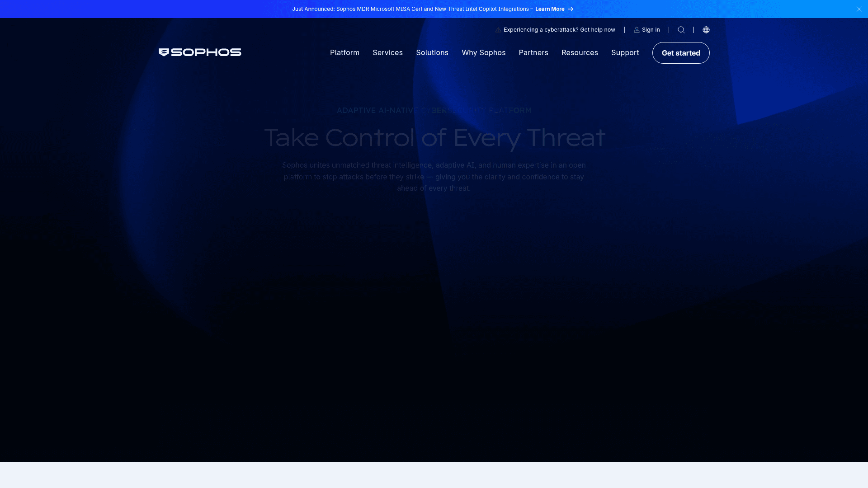
Task: Expand the Services navigation dropdown
Action: (387, 53)
